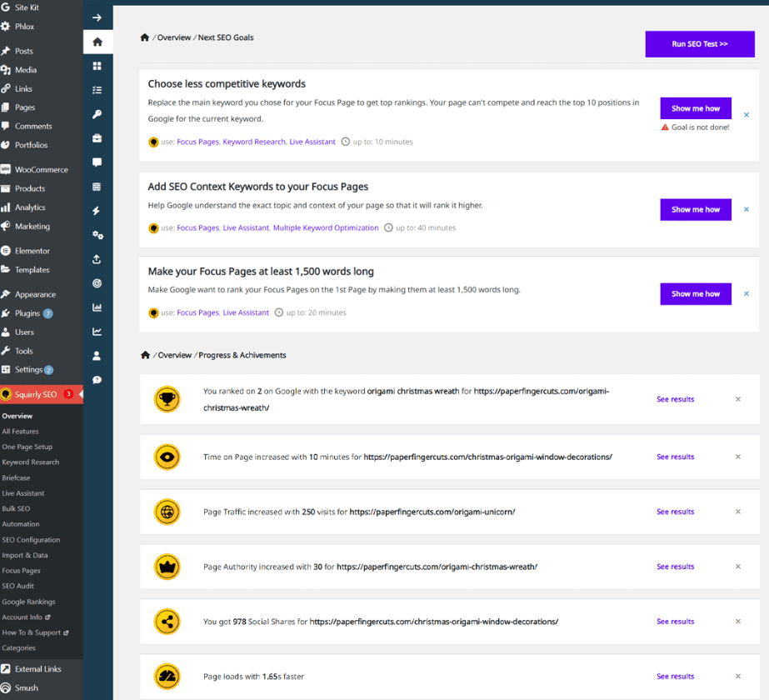Click the share Social Shares icon

click(167, 622)
